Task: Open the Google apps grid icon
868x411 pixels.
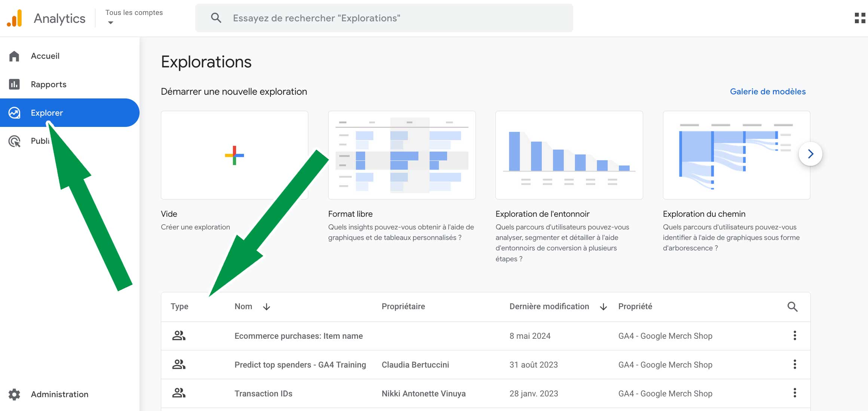Action: pos(860,18)
